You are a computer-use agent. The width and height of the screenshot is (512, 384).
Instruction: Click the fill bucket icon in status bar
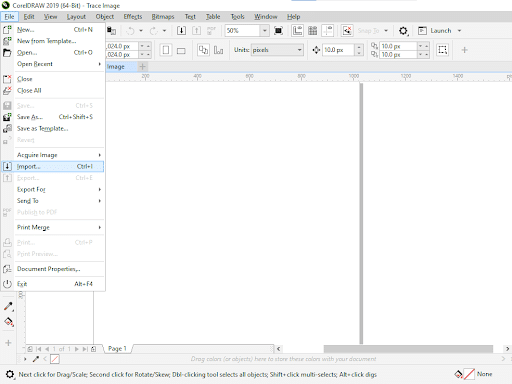[458, 374]
